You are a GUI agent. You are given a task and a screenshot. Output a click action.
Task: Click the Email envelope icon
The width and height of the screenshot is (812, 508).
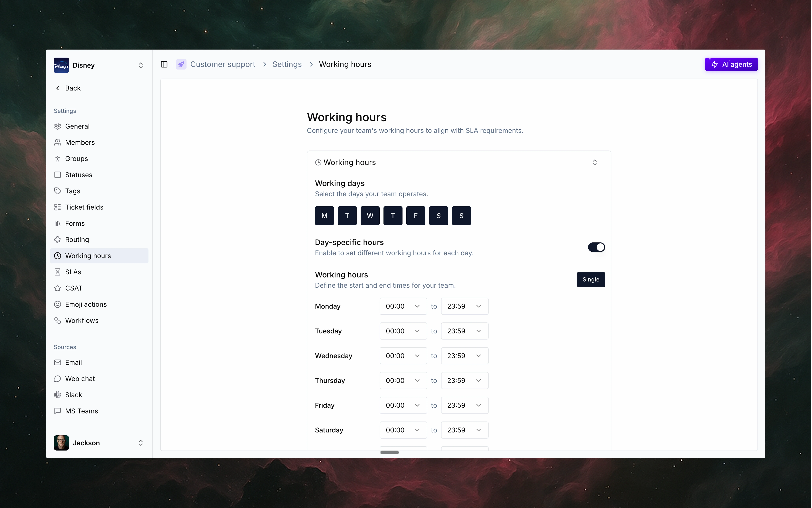58,362
